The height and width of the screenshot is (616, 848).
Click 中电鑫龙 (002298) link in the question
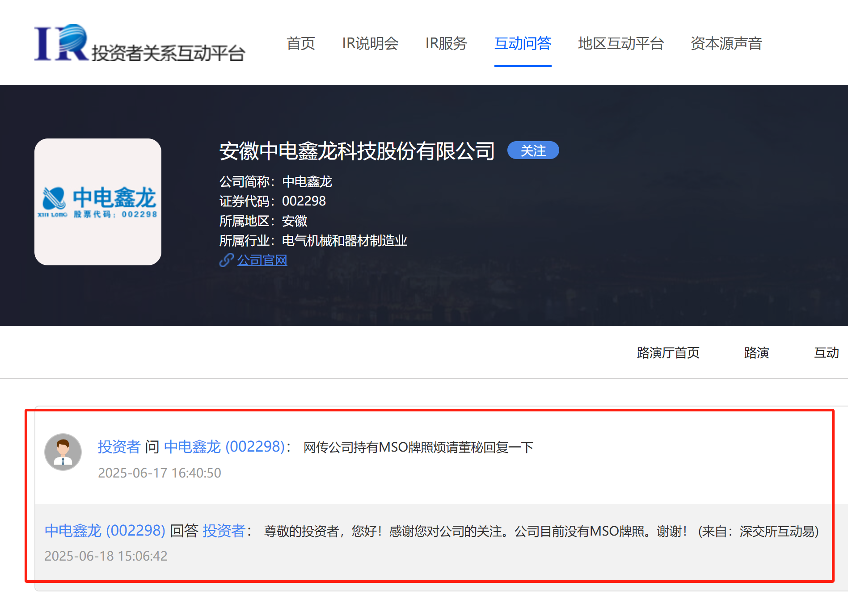224,447
